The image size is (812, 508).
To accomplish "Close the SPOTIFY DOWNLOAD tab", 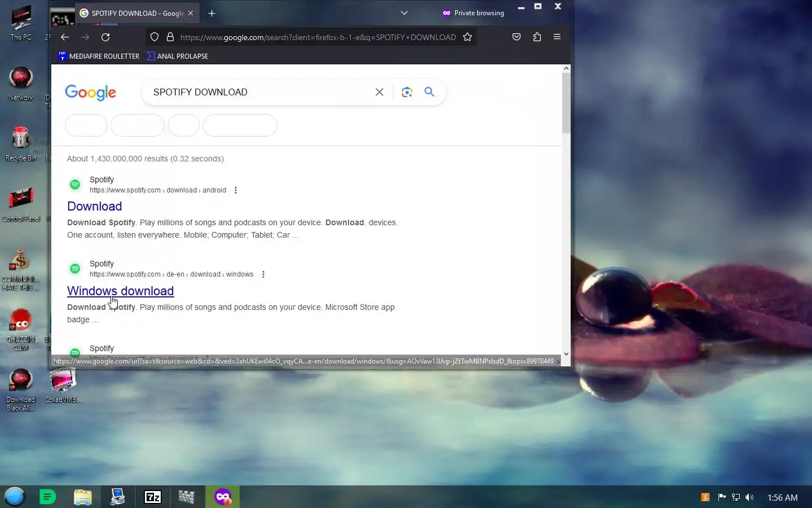I will pos(191,13).
